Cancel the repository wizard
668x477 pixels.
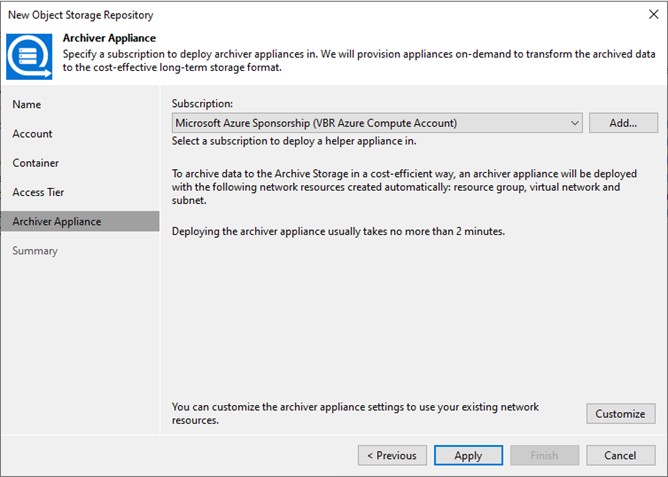click(620, 455)
